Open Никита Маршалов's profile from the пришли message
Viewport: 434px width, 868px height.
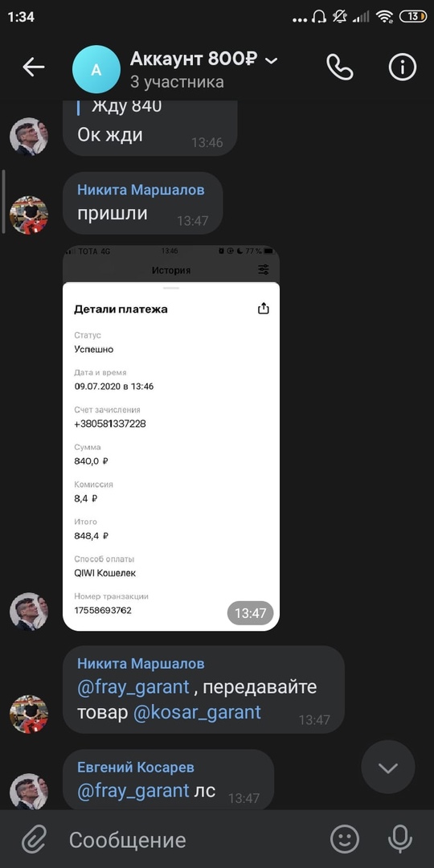pyautogui.click(x=141, y=190)
